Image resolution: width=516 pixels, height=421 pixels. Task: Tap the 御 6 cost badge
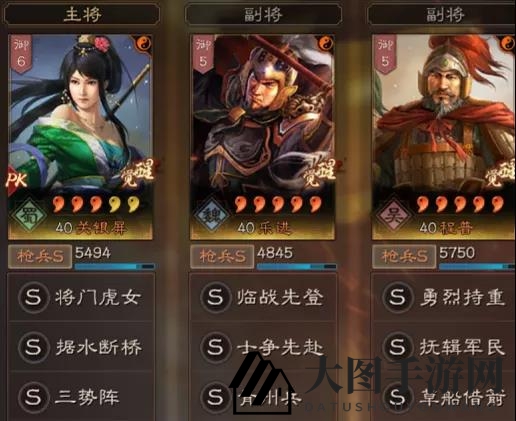click(21, 55)
